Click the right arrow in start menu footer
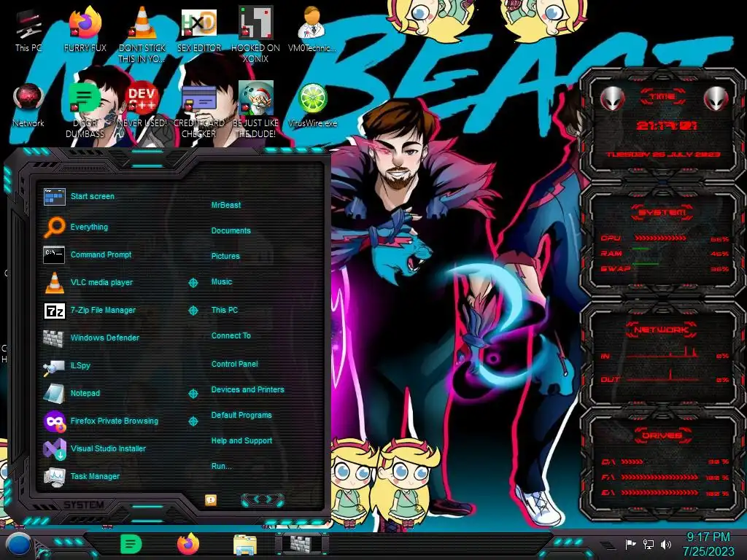The width and height of the screenshot is (747, 560). (271, 499)
